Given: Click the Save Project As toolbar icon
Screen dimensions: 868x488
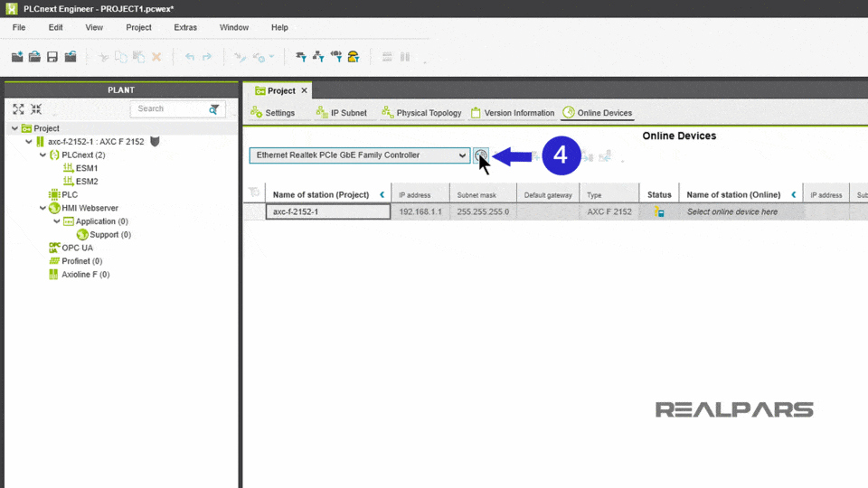Looking at the screenshot, I should 71,56.
